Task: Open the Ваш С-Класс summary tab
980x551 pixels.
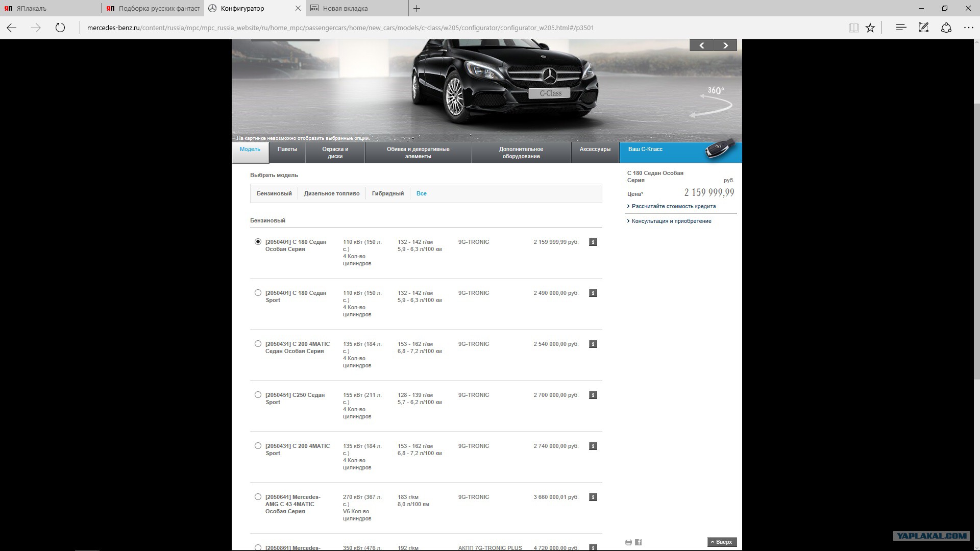Action: pos(680,152)
